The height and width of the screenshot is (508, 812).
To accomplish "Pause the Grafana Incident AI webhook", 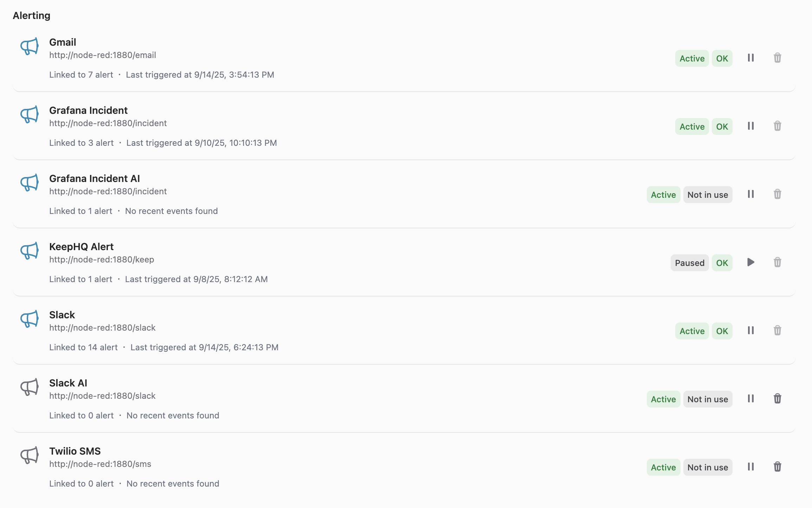I will 750,194.
